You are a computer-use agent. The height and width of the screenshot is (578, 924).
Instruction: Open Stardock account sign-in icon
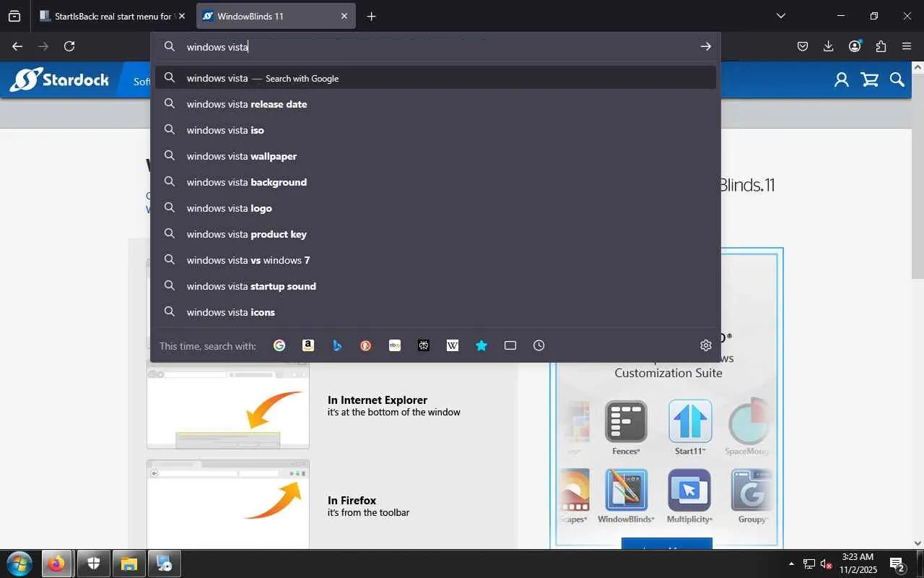click(x=842, y=79)
